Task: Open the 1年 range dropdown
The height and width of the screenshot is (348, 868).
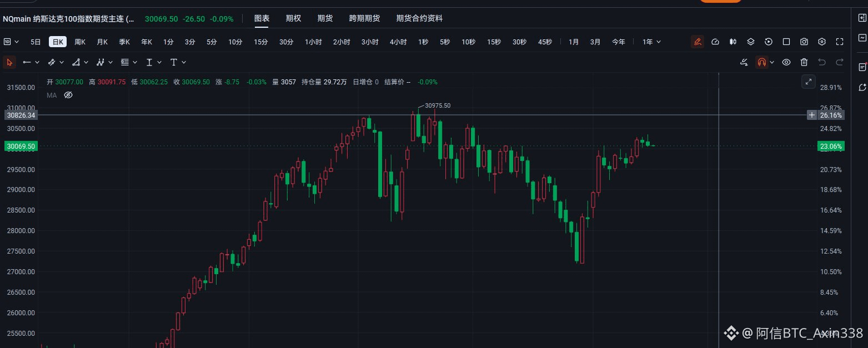Action: click(x=652, y=42)
